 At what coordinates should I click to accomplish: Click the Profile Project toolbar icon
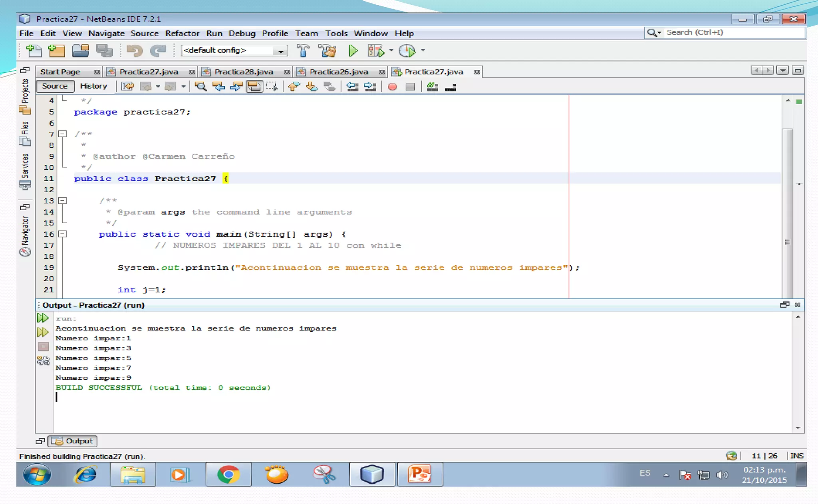(407, 51)
